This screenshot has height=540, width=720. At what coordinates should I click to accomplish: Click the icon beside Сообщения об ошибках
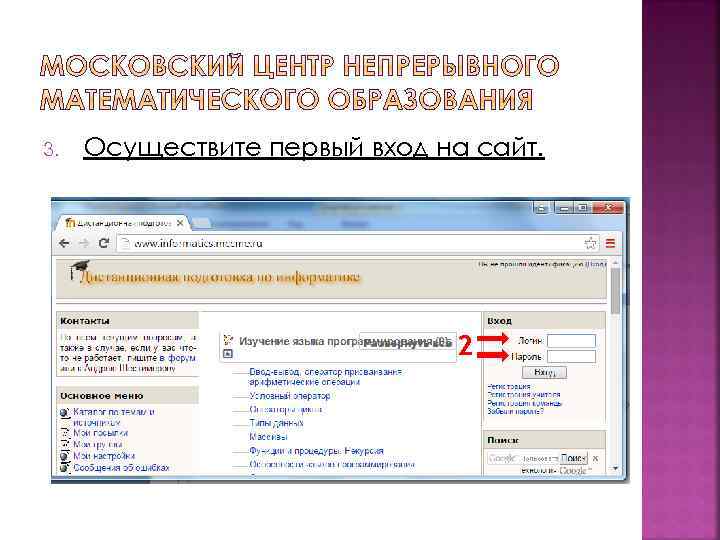[x=65, y=468]
